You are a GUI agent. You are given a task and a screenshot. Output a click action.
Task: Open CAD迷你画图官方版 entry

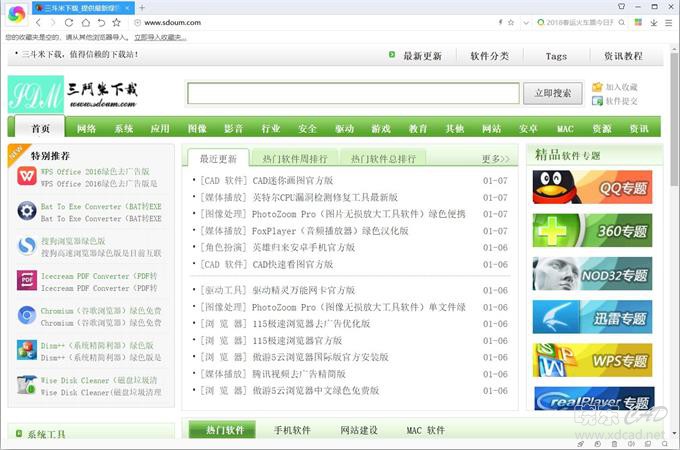[x=293, y=180]
